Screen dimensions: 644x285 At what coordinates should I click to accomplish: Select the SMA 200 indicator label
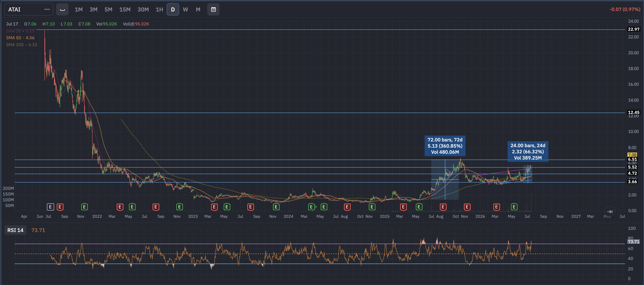pos(21,45)
